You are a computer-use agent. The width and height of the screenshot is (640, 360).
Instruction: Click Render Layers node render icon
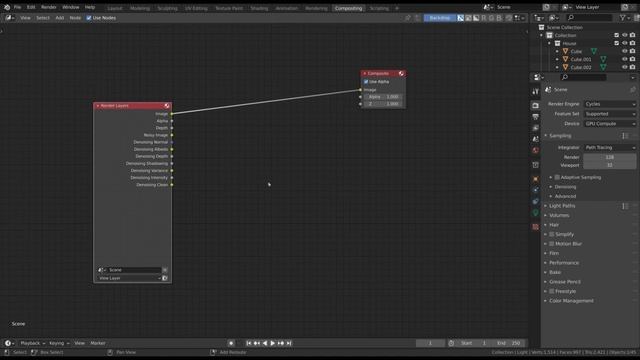(167, 106)
